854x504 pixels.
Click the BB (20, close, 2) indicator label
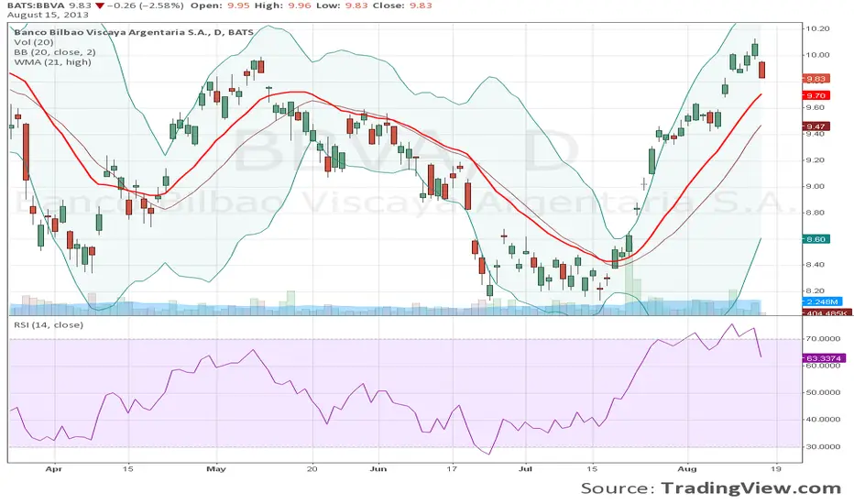(x=54, y=52)
